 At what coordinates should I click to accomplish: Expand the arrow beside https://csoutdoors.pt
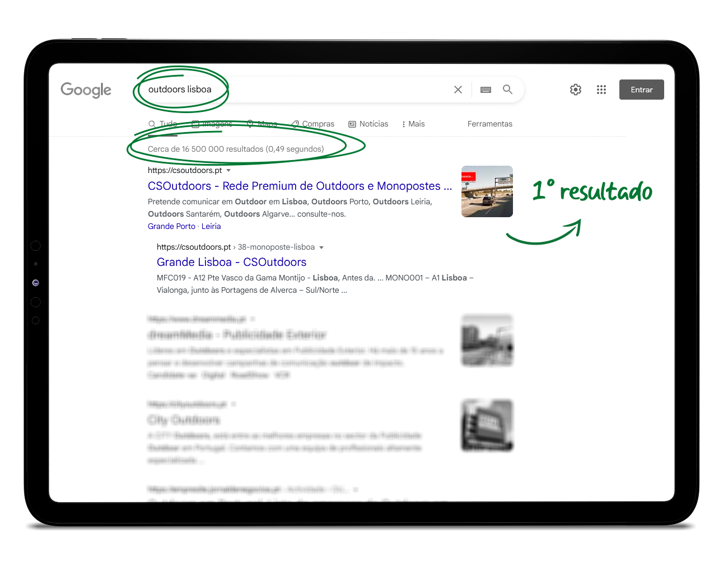tap(228, 170)
